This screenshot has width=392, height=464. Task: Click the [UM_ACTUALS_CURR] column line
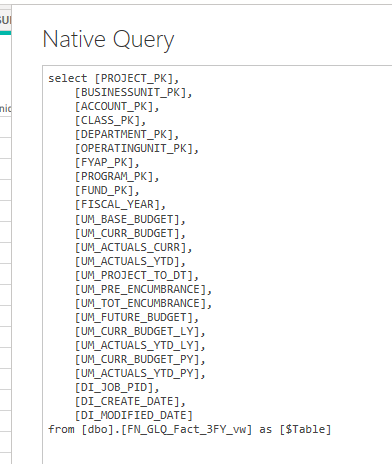click(133, 248)
